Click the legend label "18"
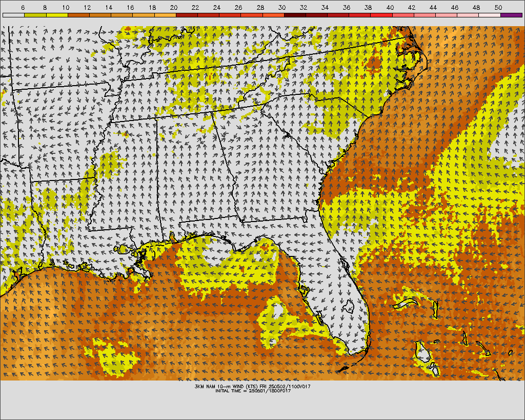525x420 pixels. (152, 7)
